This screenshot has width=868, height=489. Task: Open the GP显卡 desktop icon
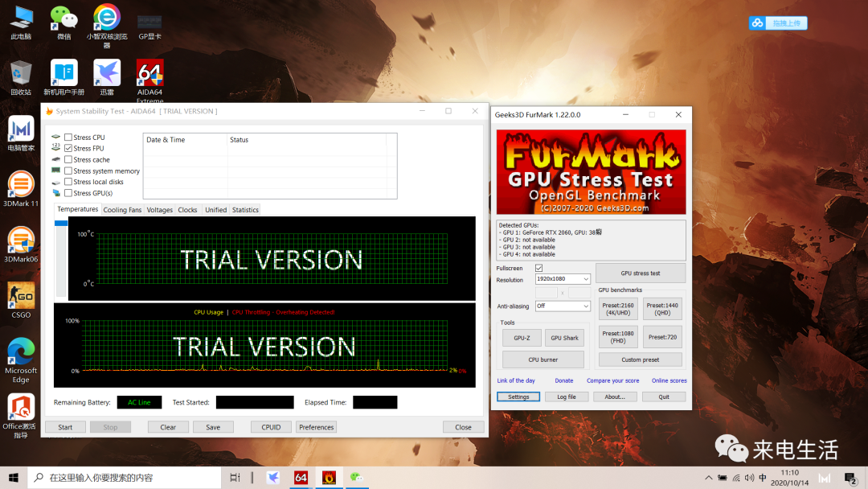149,27
